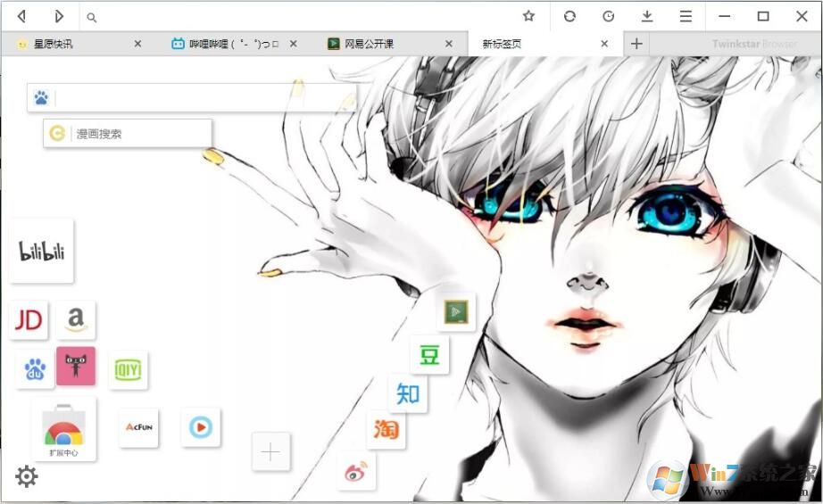Open the green NetEase open course tile
This screenshot has height=504, width=823.
coord(456,312)
